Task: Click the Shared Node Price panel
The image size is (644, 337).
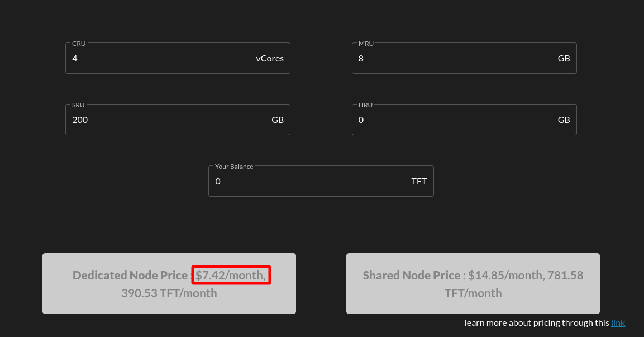Action: coord(473,283)
